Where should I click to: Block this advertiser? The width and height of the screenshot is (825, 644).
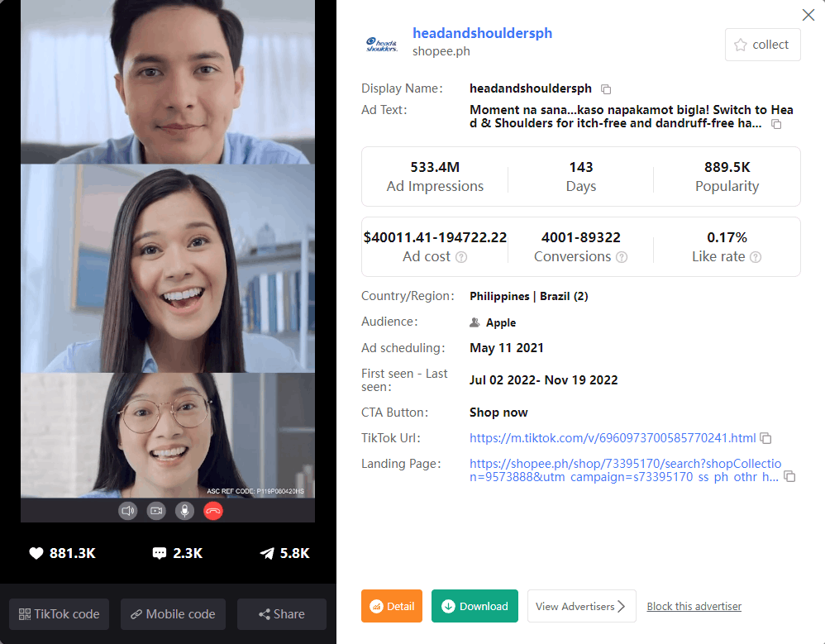click(694, 606)
